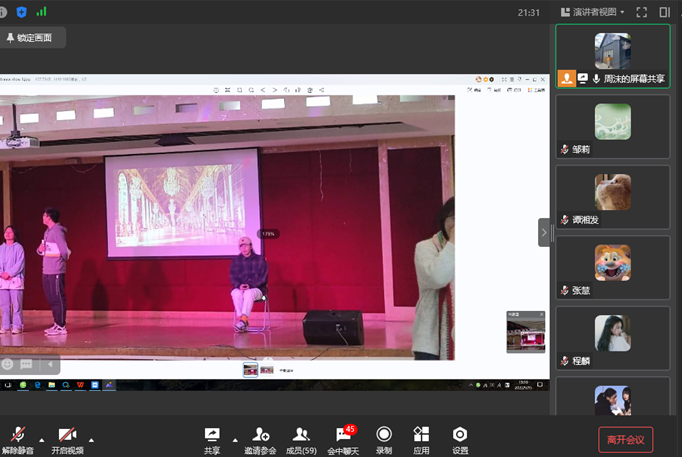Open the 应用 apps icon
This screenshot has width=682, height=457.
421,435
